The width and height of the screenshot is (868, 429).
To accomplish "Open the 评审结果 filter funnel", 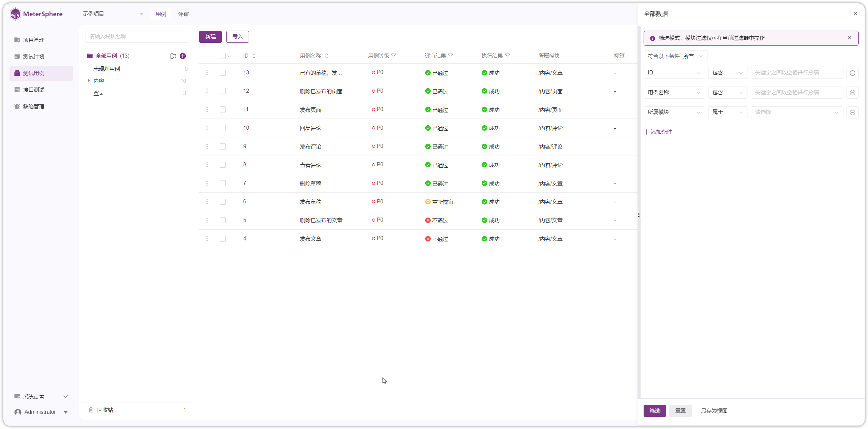I will click(450, 56).
